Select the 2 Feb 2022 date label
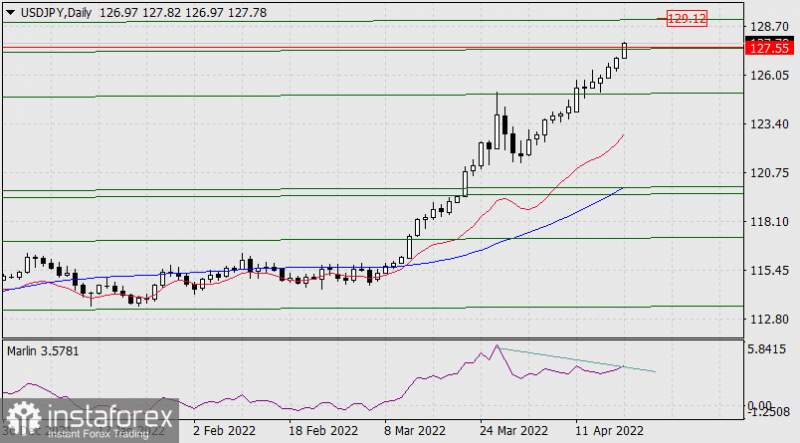 pyautogui.click(x=224, y=430)
